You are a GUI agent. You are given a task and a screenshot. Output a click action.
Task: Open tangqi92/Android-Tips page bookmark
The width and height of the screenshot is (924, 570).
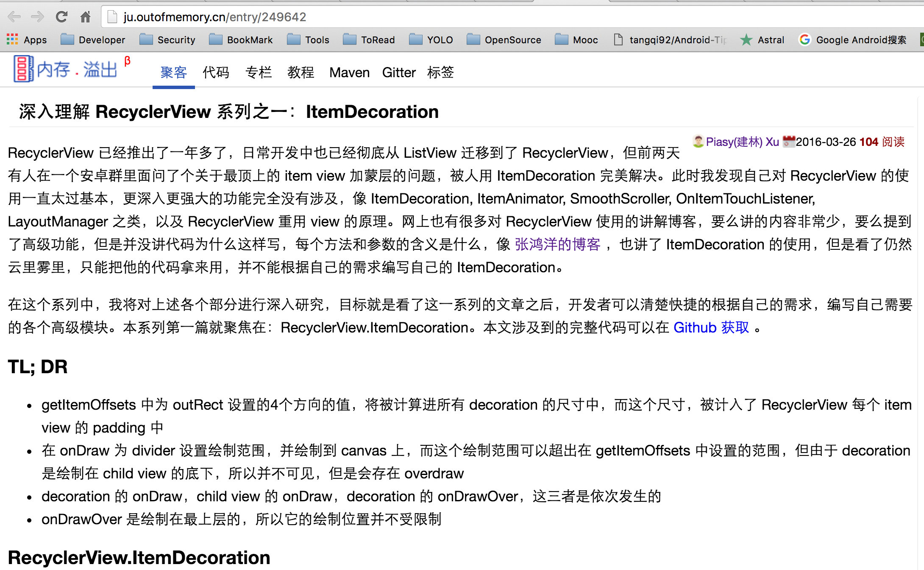pos(670,40)
